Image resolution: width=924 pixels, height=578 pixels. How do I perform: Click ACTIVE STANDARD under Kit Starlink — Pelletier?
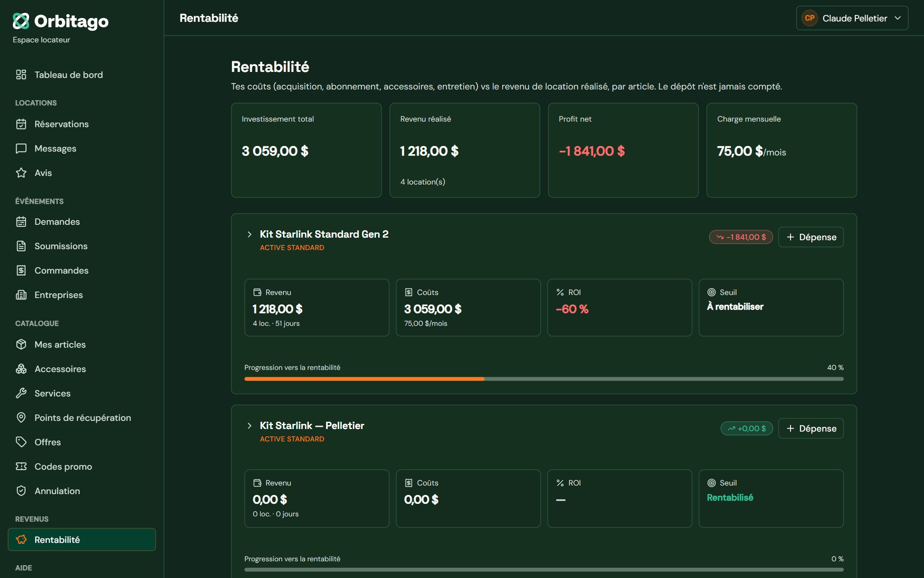(292, 439)
